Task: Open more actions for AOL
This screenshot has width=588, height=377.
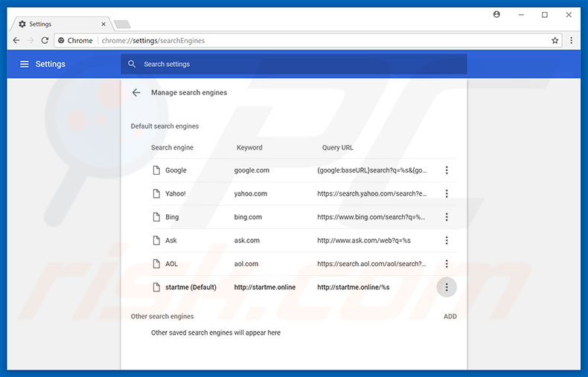Action: click(447, 264)
